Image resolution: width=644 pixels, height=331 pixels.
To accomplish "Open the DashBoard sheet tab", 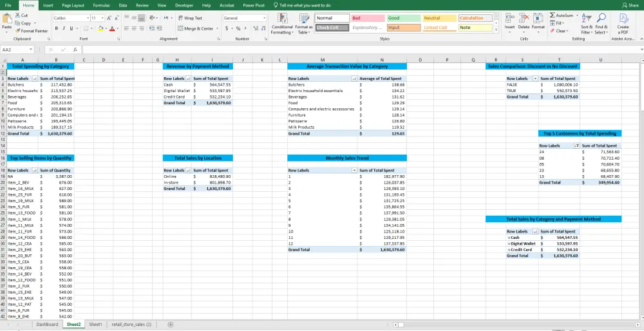I will (x=47, y=325).
